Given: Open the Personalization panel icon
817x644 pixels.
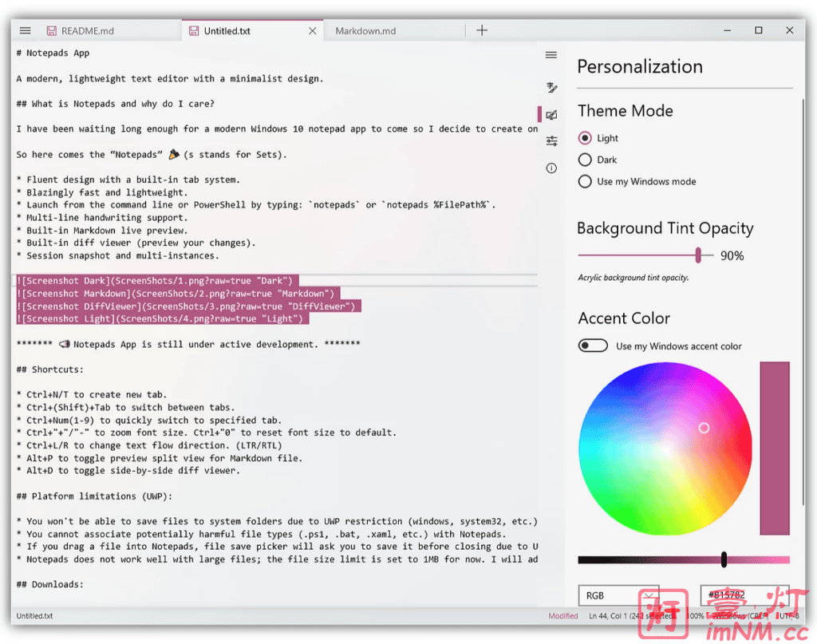Looking at the screenshot, I should [552, 114].
